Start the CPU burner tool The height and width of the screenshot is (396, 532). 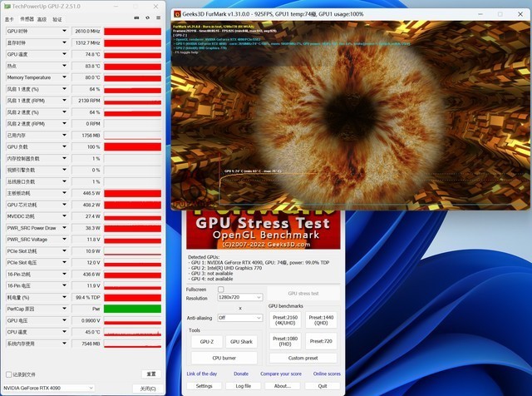[x=224, y=358]
